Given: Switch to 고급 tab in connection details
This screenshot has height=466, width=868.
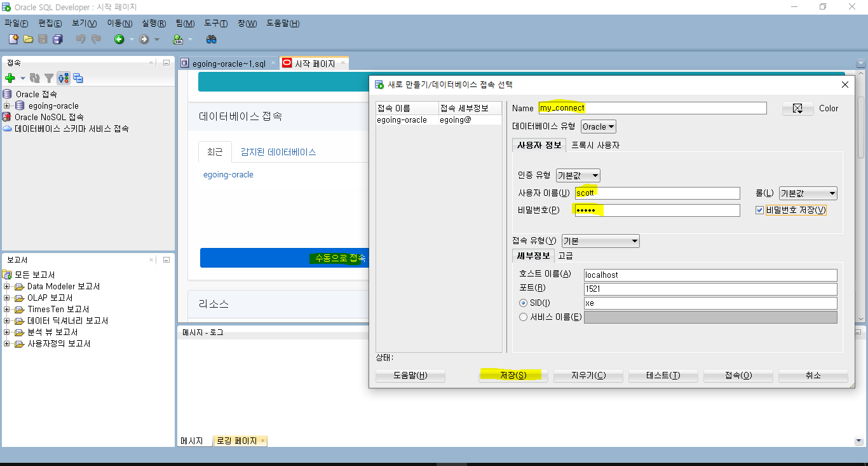Looking at the screenshot, I should (x=566, y=256).
